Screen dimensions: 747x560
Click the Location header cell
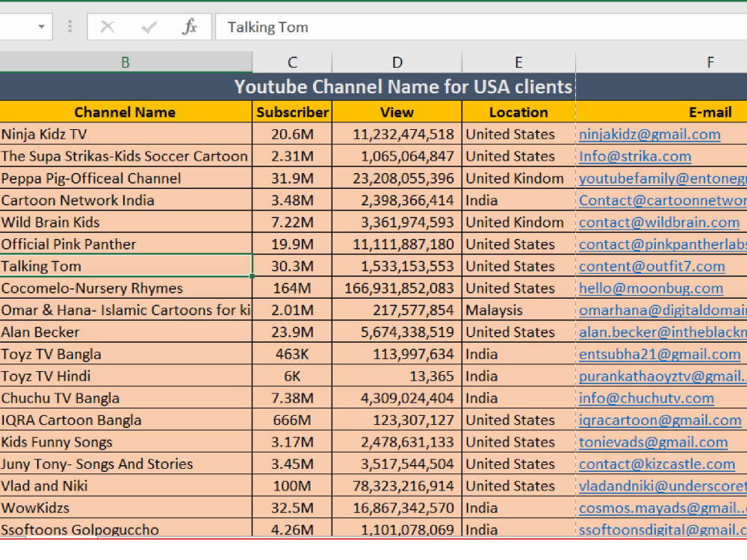pos(518,112)
